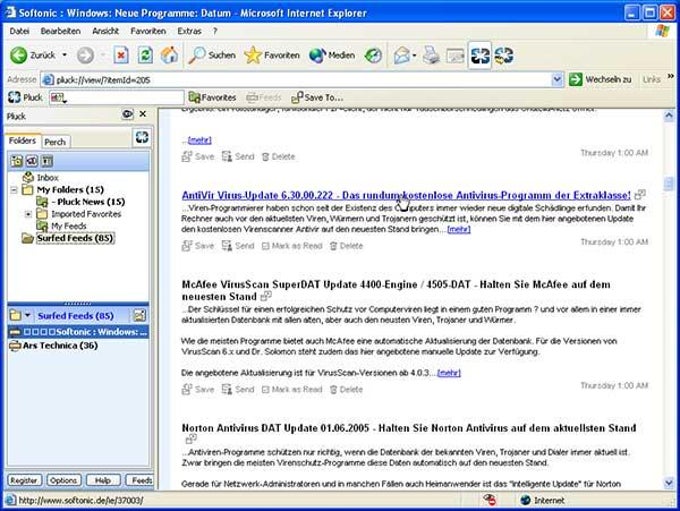Click mehr link under McAfee article
The height and width of the screenshot is (511, 680).
click(x=449, y=373)
